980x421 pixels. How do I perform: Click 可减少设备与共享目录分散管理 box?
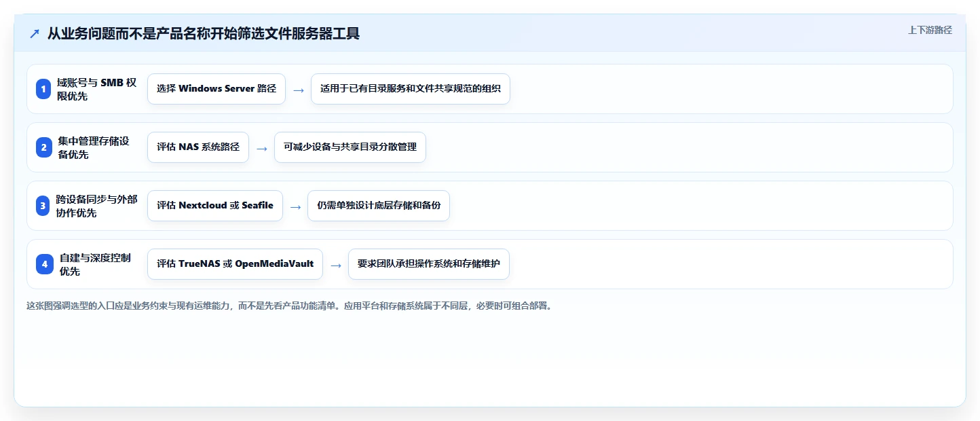[x=350, y=147]
